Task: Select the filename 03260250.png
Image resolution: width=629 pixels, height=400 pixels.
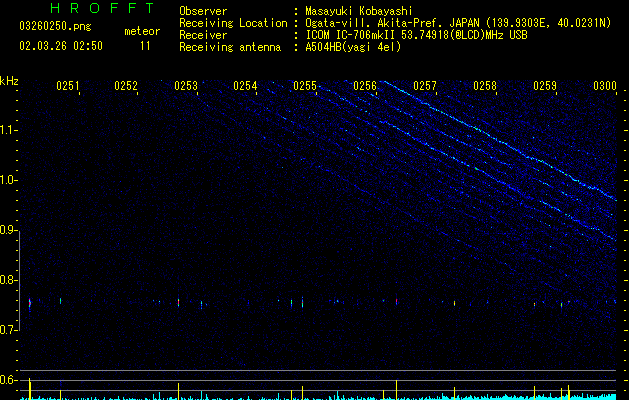Action: pyautogui.click(x=55, y=26)
